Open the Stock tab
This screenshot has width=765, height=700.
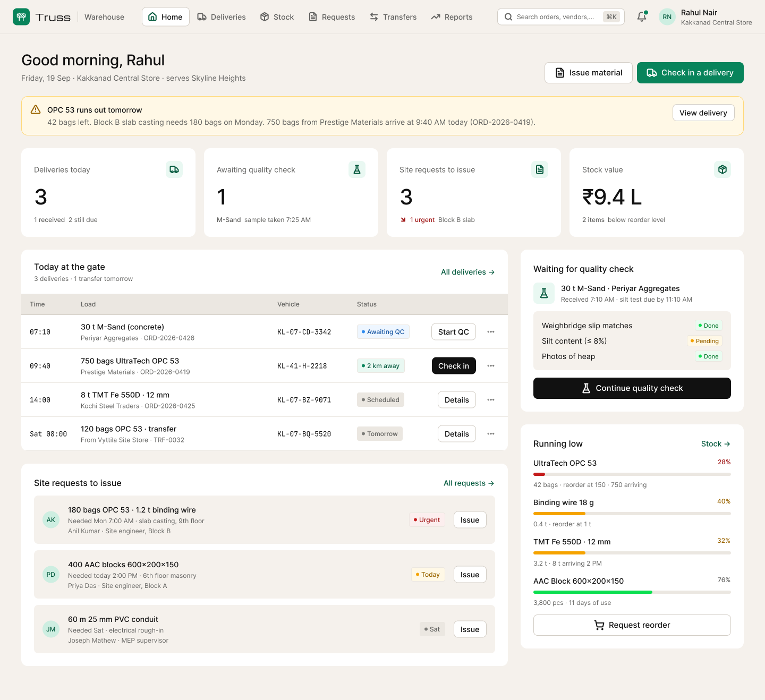click(277, 17)
